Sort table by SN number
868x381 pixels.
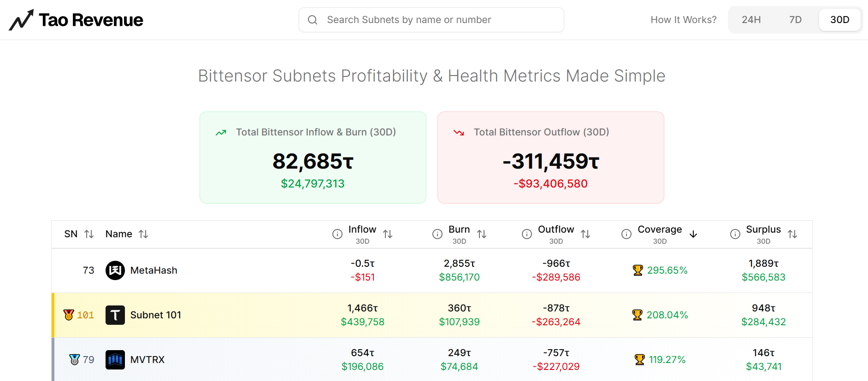tap(89, 234)
